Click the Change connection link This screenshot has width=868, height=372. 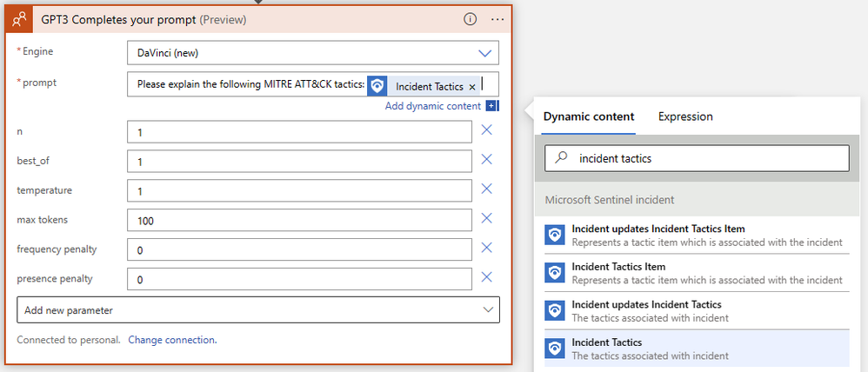[x=172, y=340]
